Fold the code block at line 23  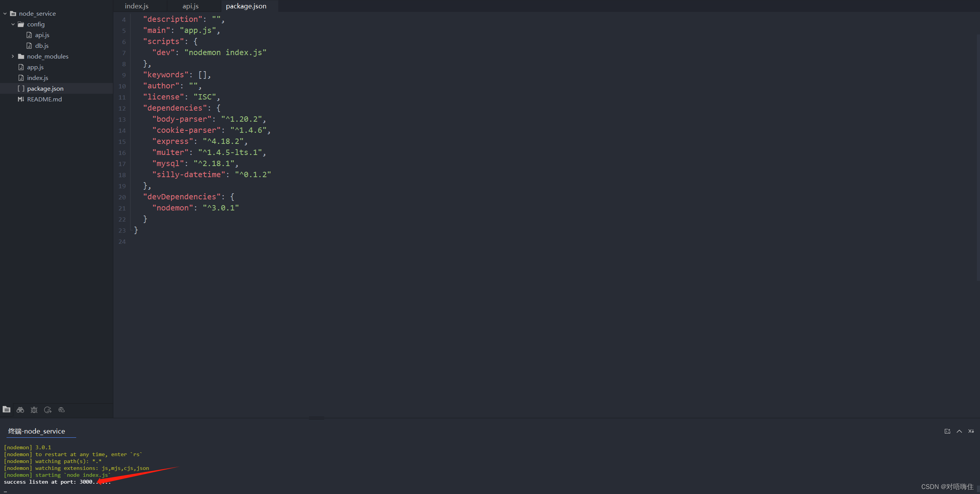click(131, 230)
